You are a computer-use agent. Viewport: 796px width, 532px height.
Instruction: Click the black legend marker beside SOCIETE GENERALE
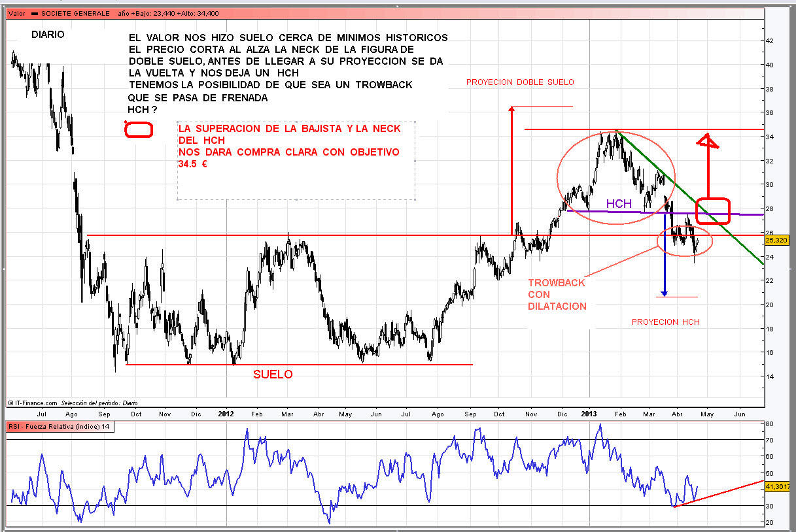pos(35,13)
